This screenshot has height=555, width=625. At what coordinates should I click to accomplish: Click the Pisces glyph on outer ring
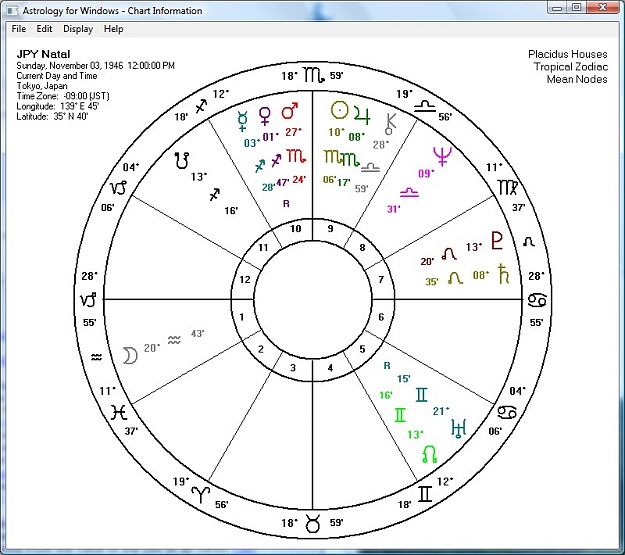[x=118, y=412]
